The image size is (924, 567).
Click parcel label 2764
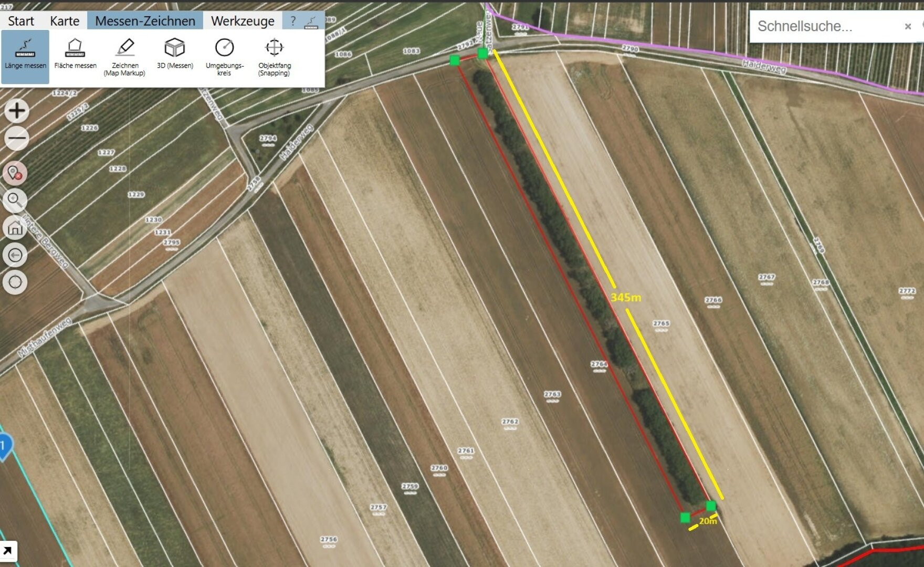point(599,365)
